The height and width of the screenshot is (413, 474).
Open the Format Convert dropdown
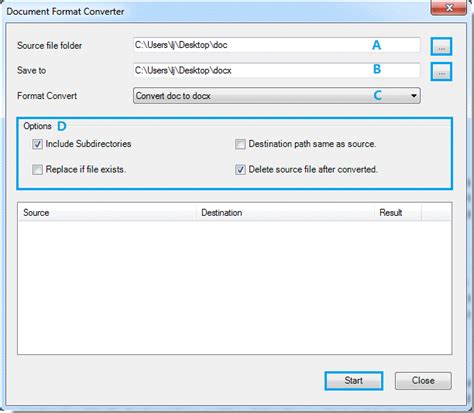click(277, 96)
